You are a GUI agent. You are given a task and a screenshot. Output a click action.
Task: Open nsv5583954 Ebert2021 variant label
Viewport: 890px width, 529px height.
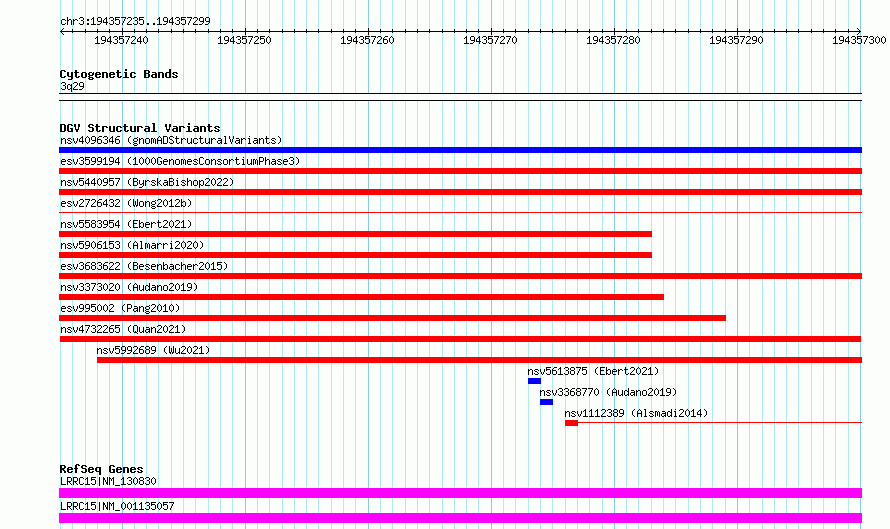point(126,224)
